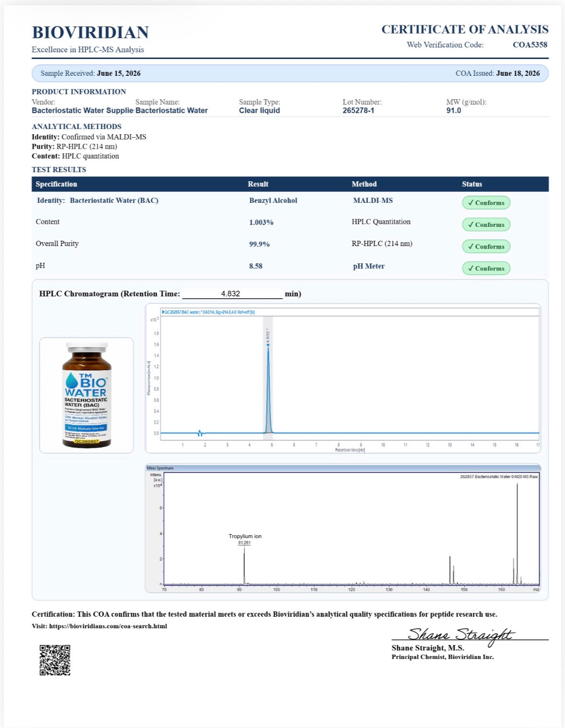Click the Sample Received date June 15, 2026
This screenshot has width=565, height=728.
(118, 73)
